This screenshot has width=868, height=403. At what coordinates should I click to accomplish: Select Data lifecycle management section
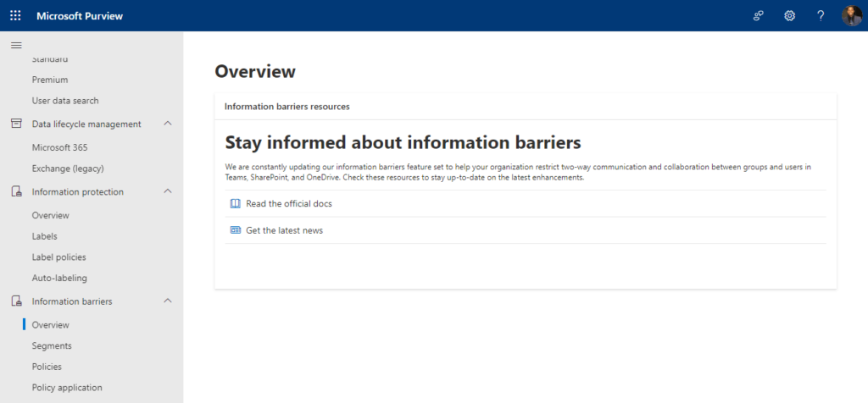86,124
